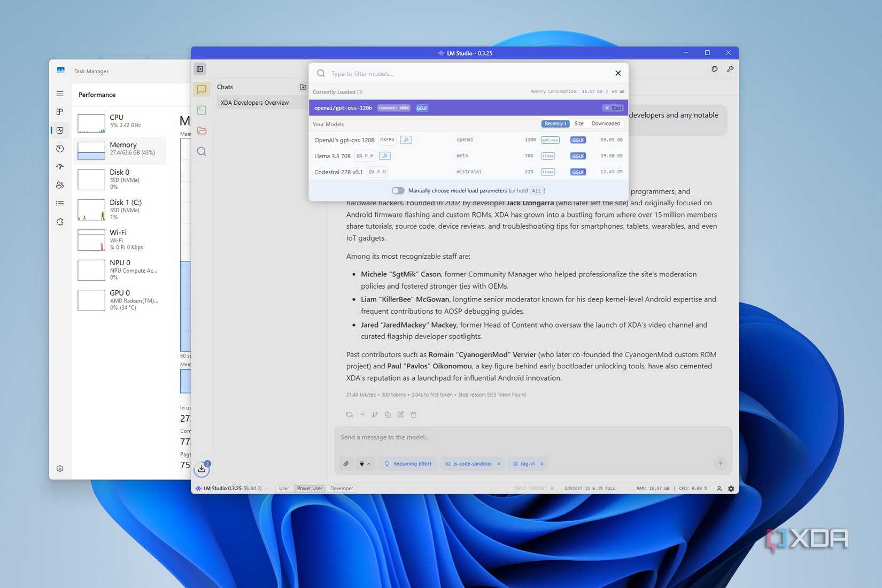Open Task Manager settings gear
The height and width of the screenshot is (588, 882).
tap(60, 469)
